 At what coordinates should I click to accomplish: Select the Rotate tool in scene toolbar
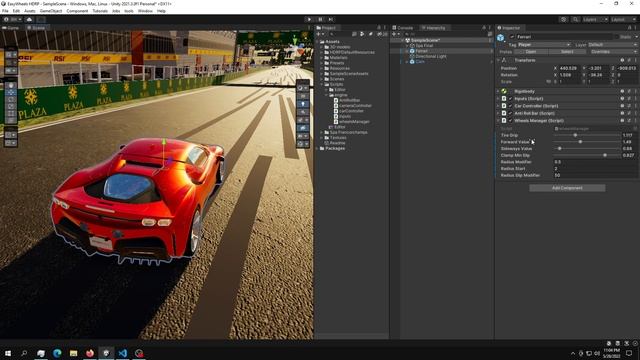coord(11,99)
